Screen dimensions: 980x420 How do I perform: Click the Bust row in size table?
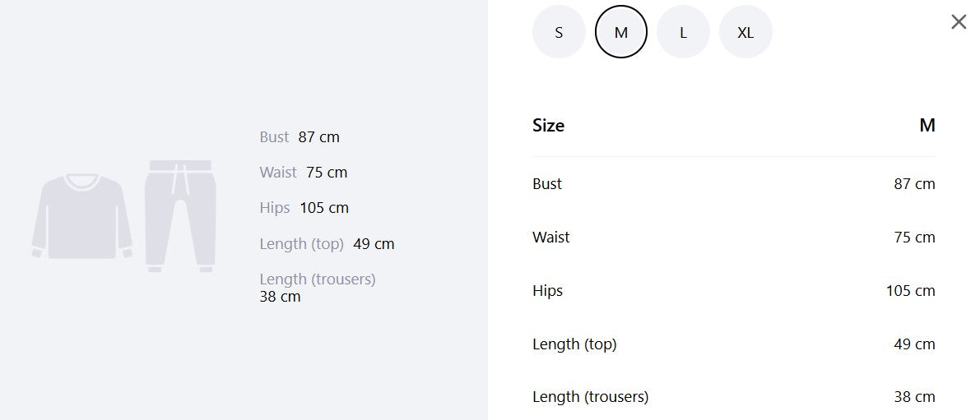click(734, 184)
